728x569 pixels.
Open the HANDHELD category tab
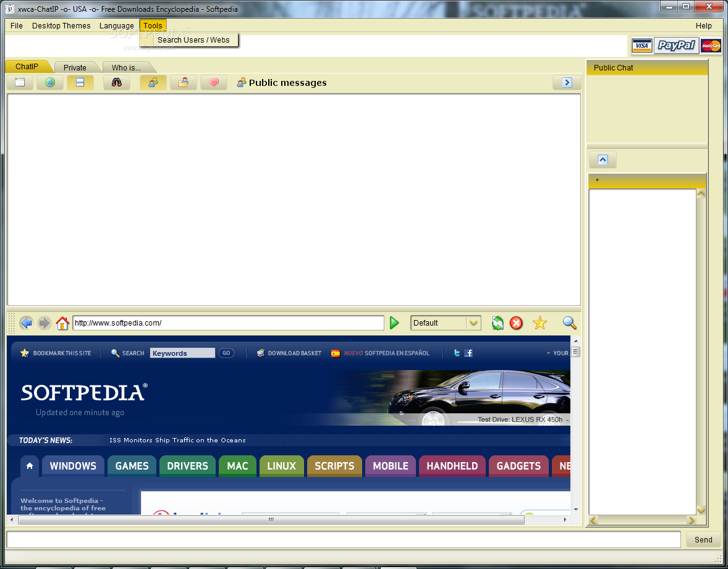(x=452, y=466)
